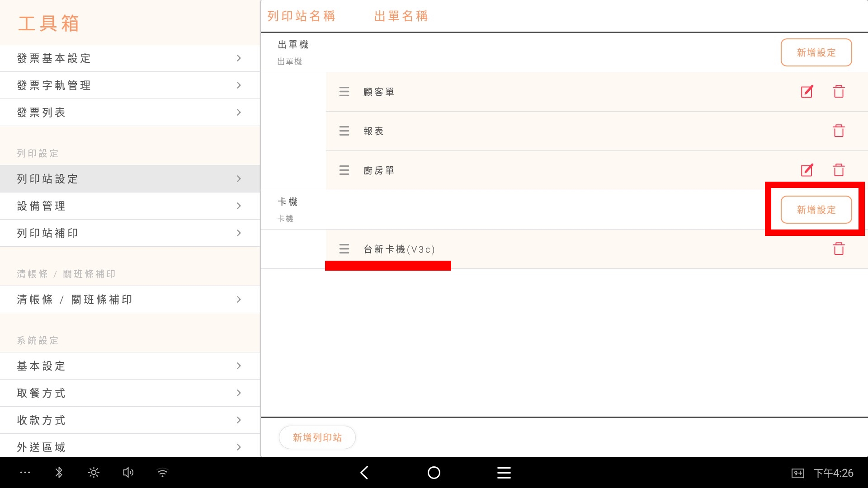Screen dimensions: 868x488
Task: Click edit icon for 顧客單
Action: pyautogui.click(x=807, y=92)
